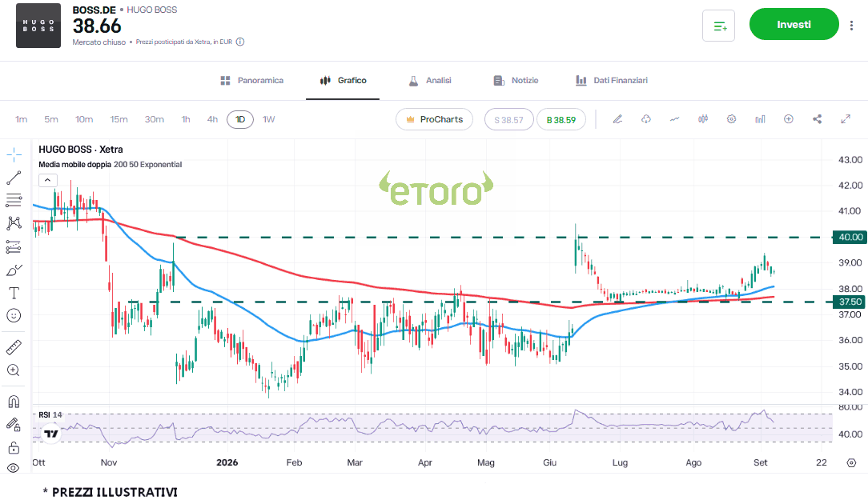Select the 1m timeframe
The height and width of the screenshot is (500, 868).
click(22, 119)
